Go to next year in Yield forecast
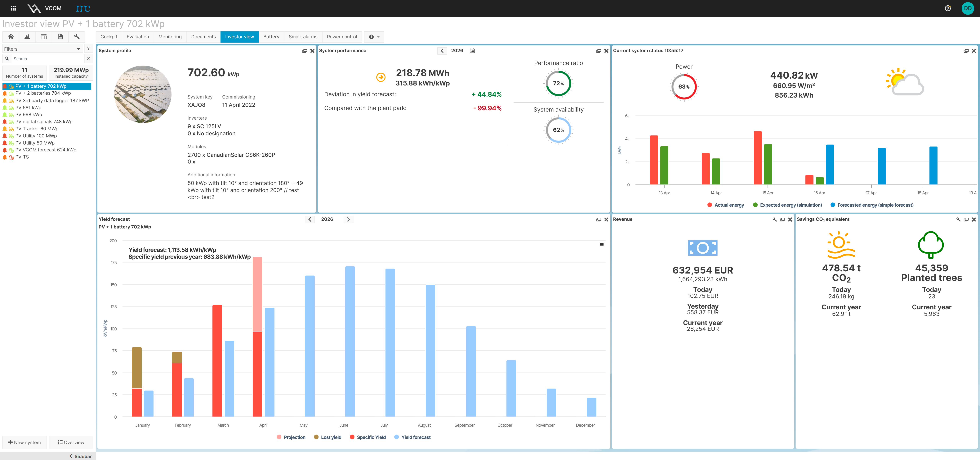The image size is (980, 460). (348, 219)
